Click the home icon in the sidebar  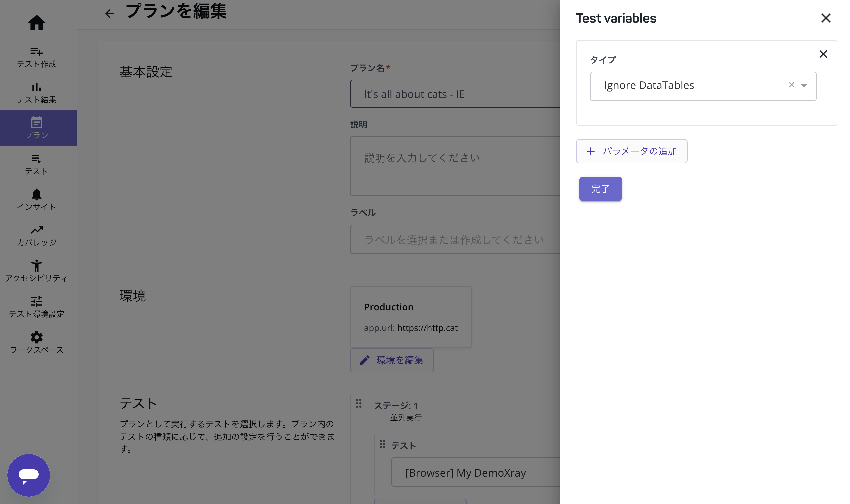coord(36,22)
